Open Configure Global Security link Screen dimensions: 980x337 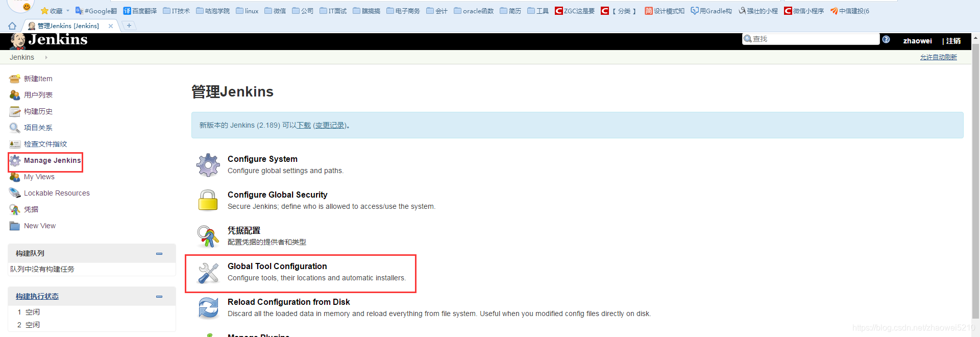(277, 195)
